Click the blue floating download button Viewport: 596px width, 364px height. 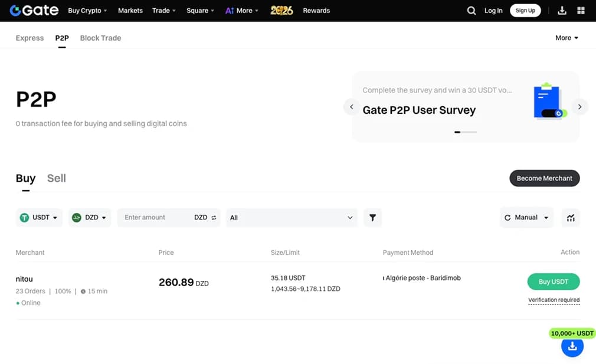572,346
